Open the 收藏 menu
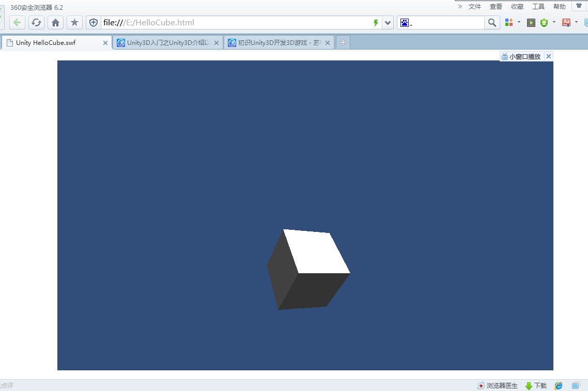Viewport: 588px width, 391px height. 517,6
